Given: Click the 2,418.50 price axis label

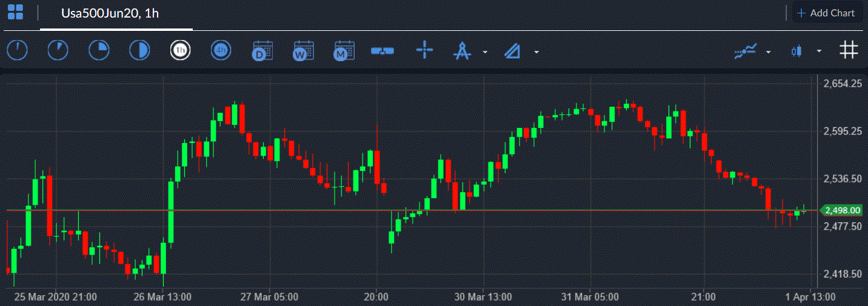Looking at the screenshot, I should (x=843, y=274).
